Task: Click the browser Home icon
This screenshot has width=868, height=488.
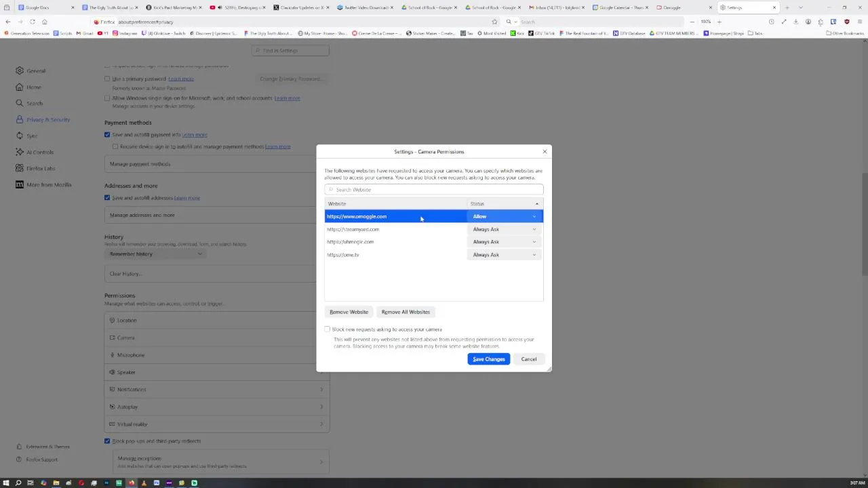Action: click(x=44, y=22)
